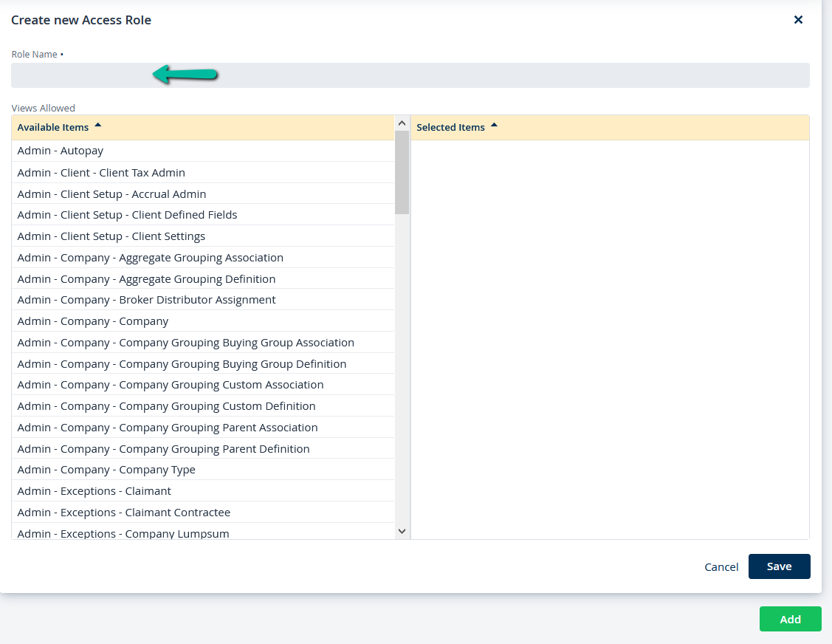Screen dimensions: 832x644
Task: Click the Role Name input field
Action: (x=410, y=75)
